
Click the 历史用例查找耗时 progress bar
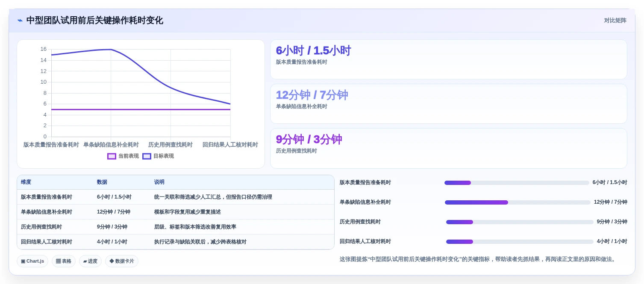click(x=520, y=222)
